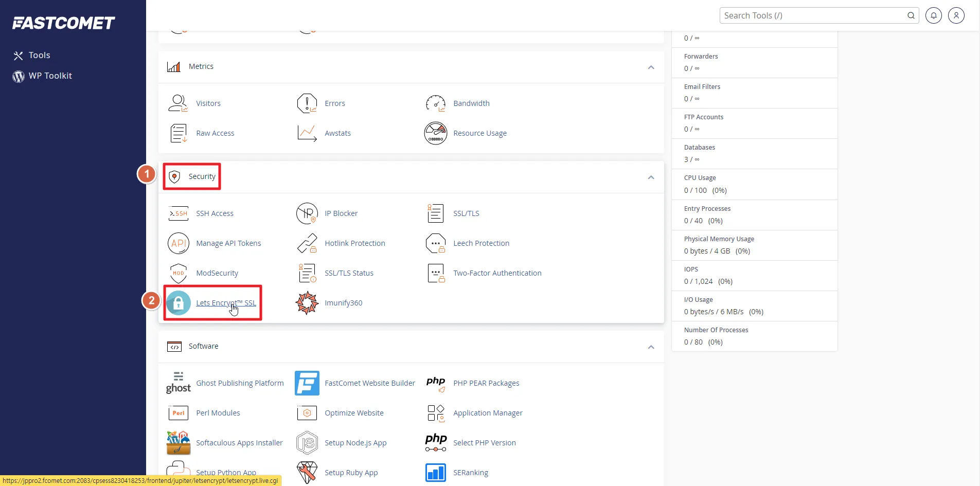Open the SSL/TLS icon
Image resolution: width=980 pixels, height=486 pixels.
[x=436, y=213]
